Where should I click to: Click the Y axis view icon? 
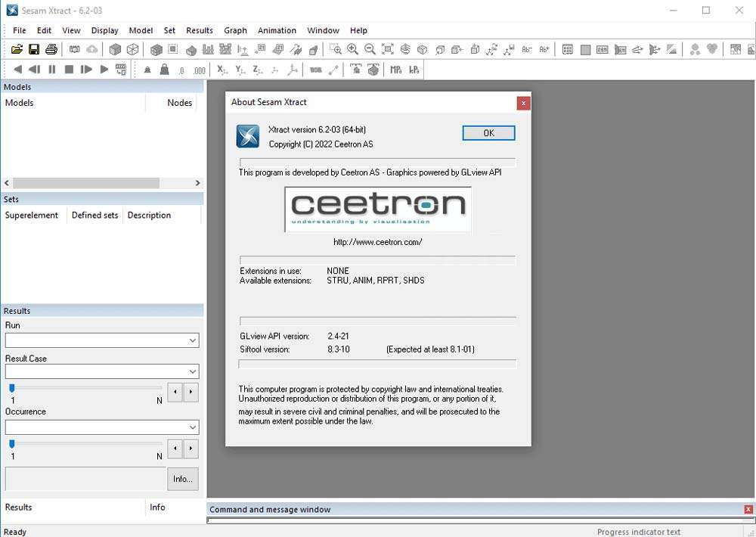(240, 70)
